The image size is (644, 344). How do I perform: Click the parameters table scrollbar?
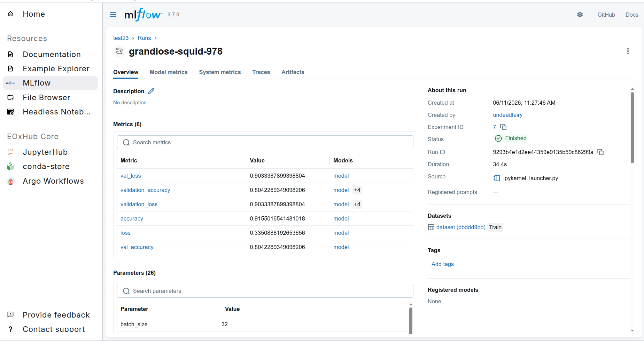(411, 320)
